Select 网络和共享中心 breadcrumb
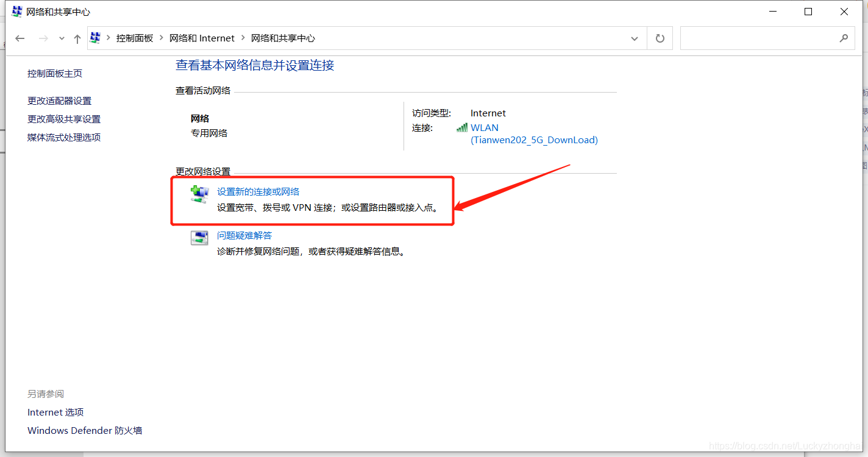Viewport: 868px width, 457px height. [x=283, y=38]
